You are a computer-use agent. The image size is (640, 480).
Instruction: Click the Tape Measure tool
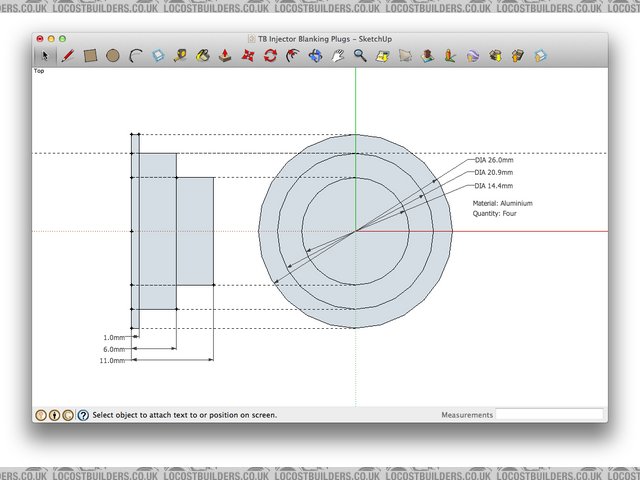click(180, 56)
